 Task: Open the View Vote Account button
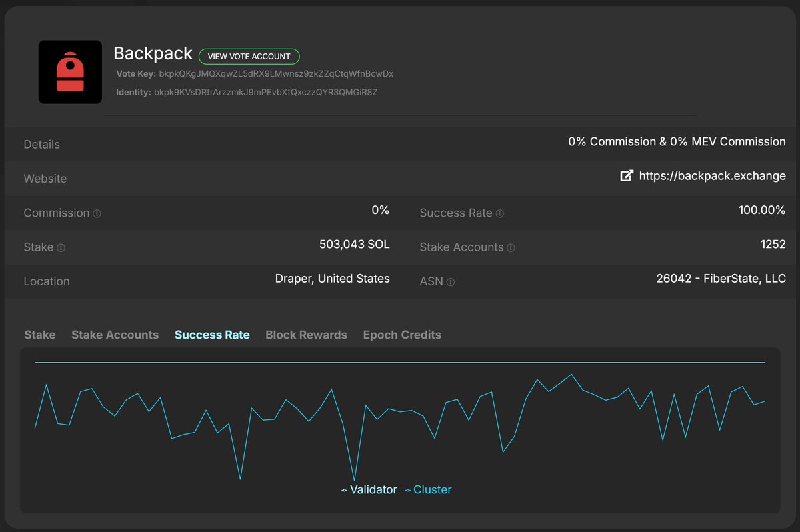[249, 57]
